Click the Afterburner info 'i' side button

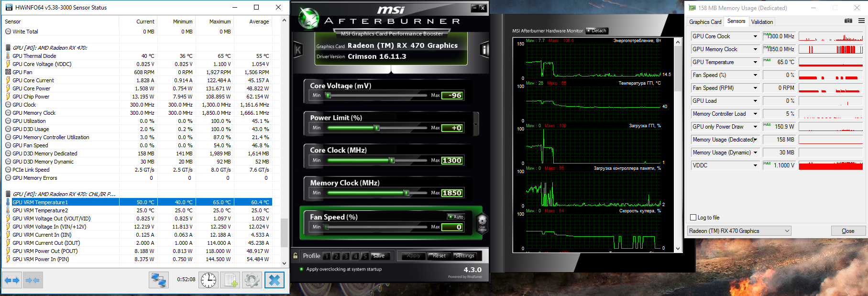[485, 49]
